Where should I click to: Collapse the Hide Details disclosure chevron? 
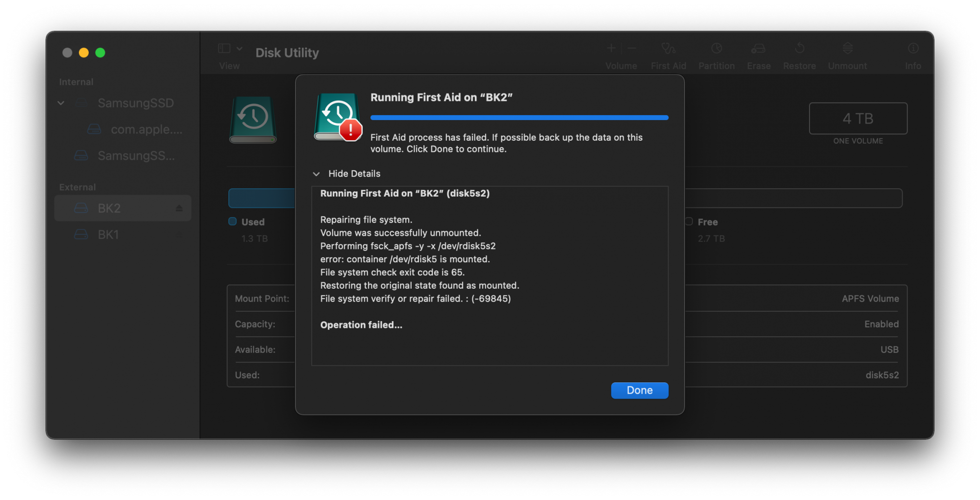coord(317,174)
